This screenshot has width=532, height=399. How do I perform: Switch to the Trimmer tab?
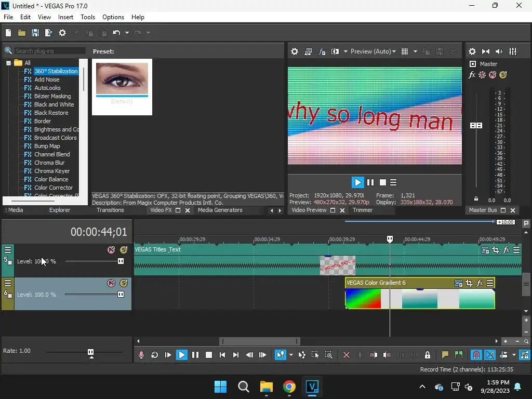[x=362, y=210]
